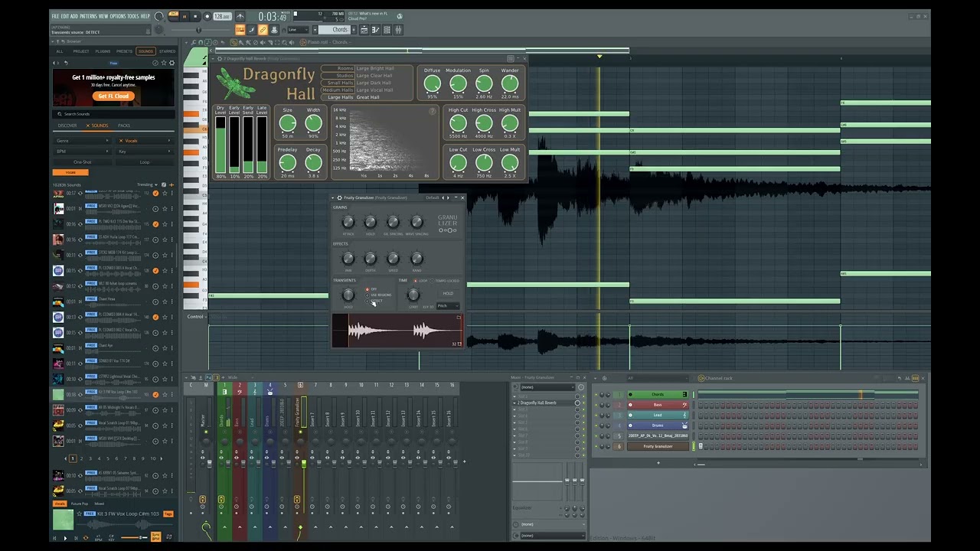Select the Rooms reverb bank

338,69
